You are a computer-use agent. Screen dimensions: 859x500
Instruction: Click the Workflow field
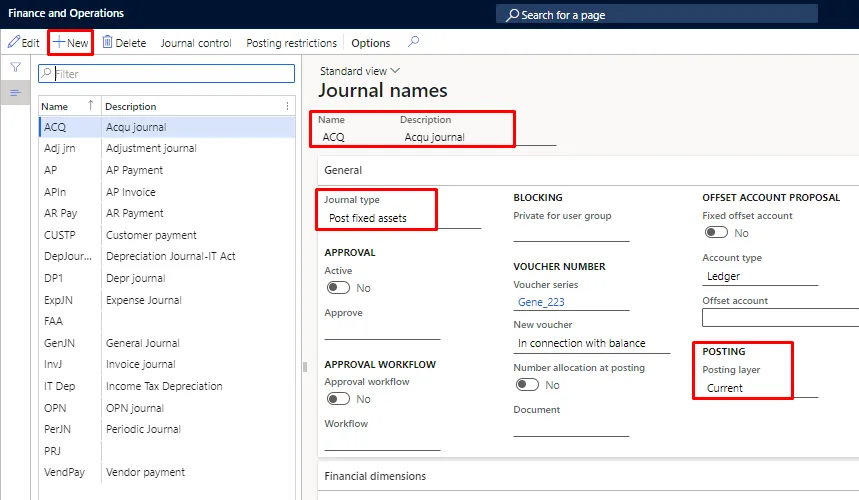[382, 442]
